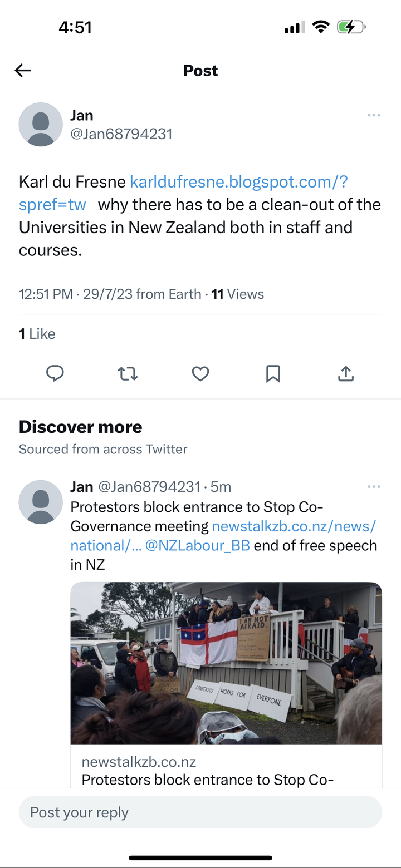Tap the share upload icon
The image size is (401, 868).
click(x=345, y=374)
